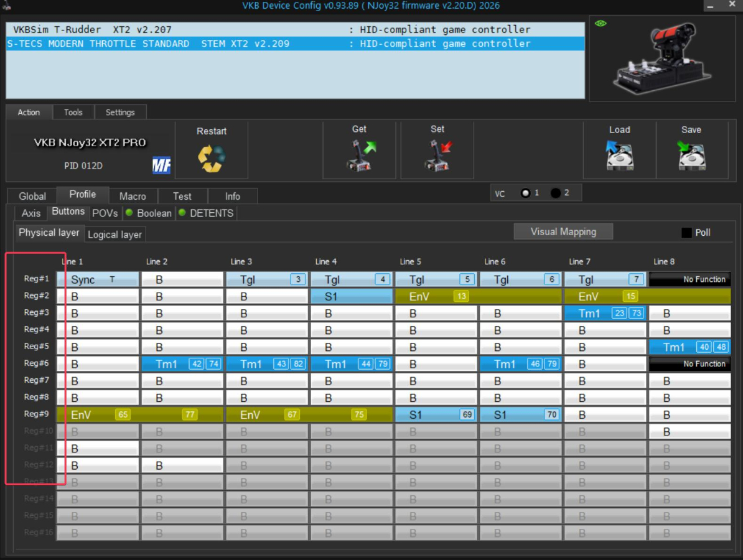Select S-TECS MODERN THROTTLE device row
Image resolution: width=743 pixels, height=560 pixels.
point(295,44)
